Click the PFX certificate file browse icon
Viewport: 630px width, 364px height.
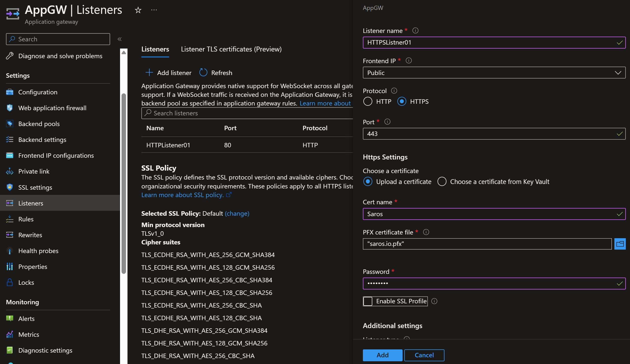(620, 244)
